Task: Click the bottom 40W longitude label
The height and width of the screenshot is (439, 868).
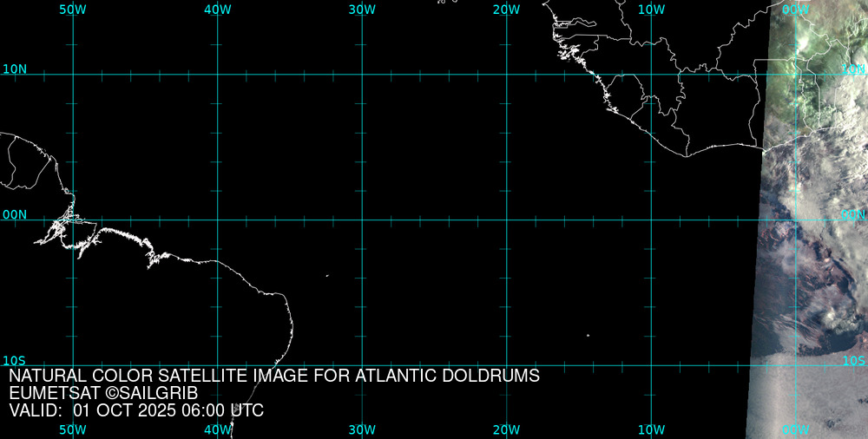Action: [217, 429]
